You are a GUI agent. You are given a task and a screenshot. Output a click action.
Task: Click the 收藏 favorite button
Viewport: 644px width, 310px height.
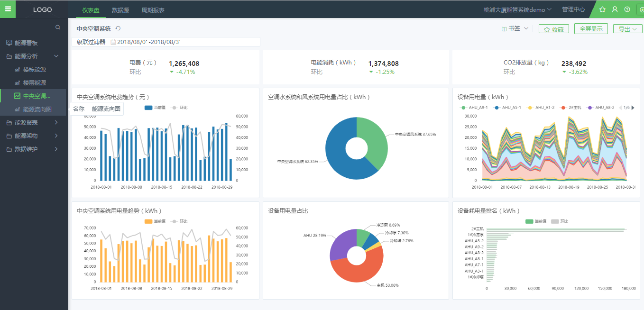[553, 29]
